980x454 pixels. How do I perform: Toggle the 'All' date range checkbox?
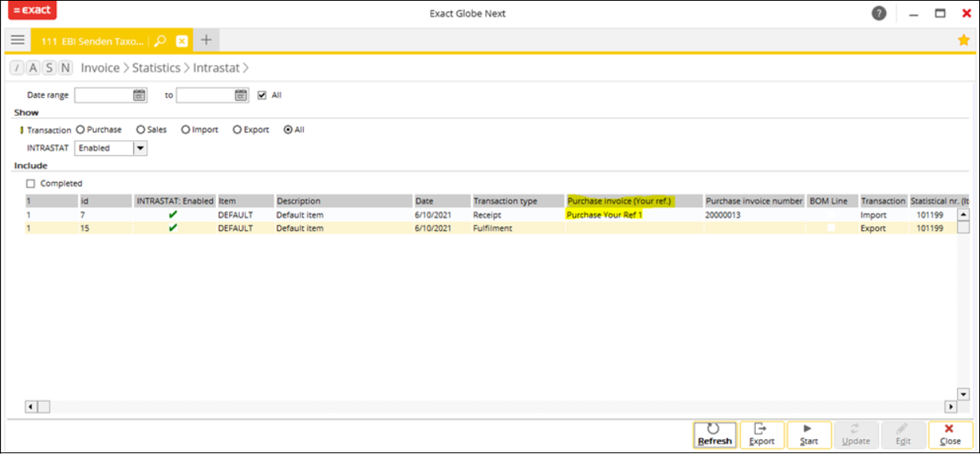(263, 95)
